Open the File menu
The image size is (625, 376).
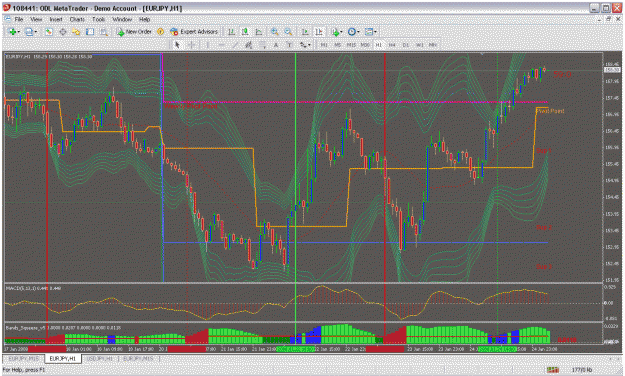[x=19, y=19]
